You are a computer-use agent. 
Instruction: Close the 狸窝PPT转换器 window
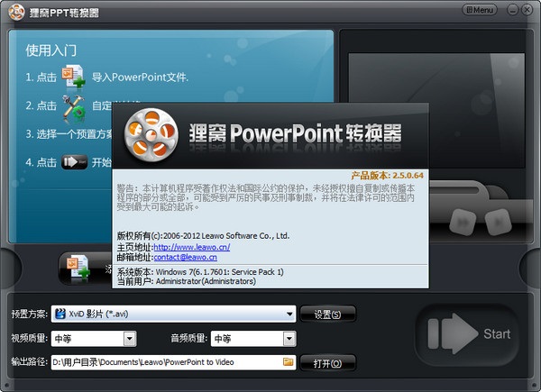coord(527,10)
